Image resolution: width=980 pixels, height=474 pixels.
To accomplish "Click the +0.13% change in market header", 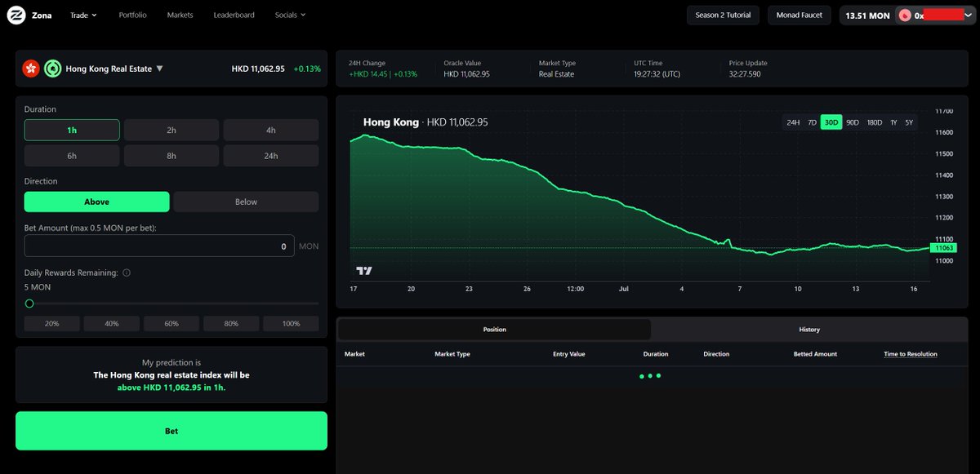I will (x=307, y=69).
